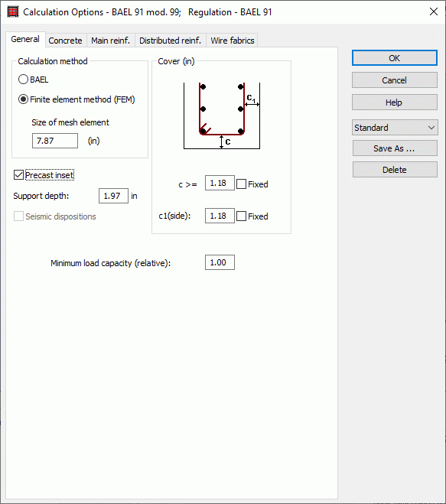Screen dimensions: 446x504
Task: Open the Wire fabrics tab
Action: pos(232,41)
